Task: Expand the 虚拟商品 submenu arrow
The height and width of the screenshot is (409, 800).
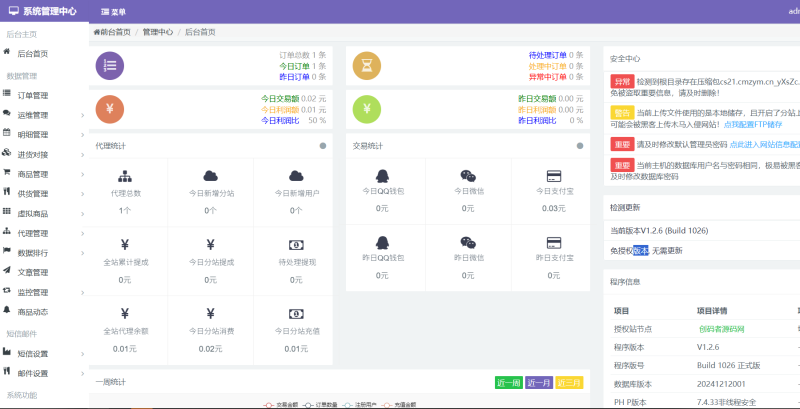Action: 83,214
